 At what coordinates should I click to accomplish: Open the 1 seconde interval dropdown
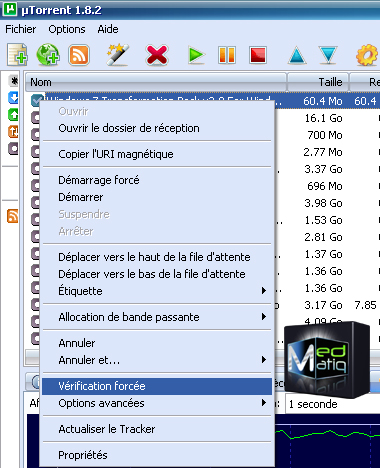point(333,404)
